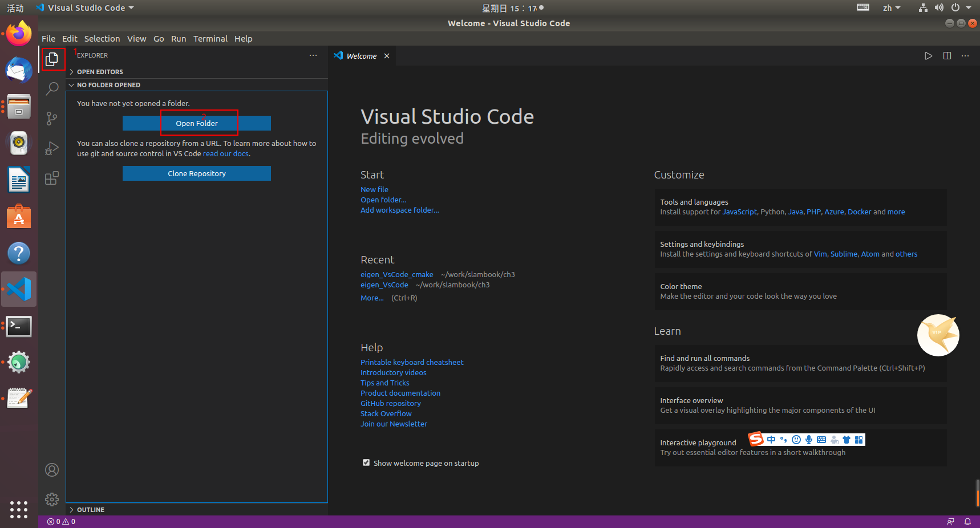Open Help from the dock
The width and height of the screenshot is (980, 528).
tap(19, 253)
